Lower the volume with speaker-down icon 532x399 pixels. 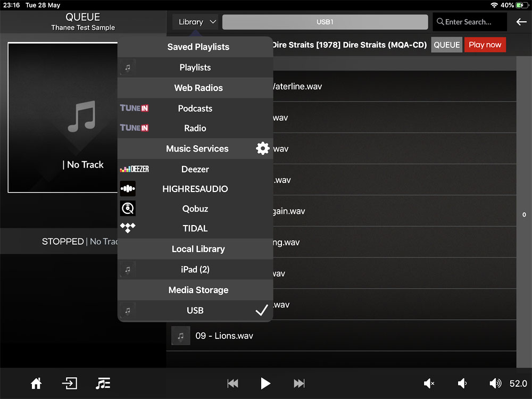coord(462,384)
